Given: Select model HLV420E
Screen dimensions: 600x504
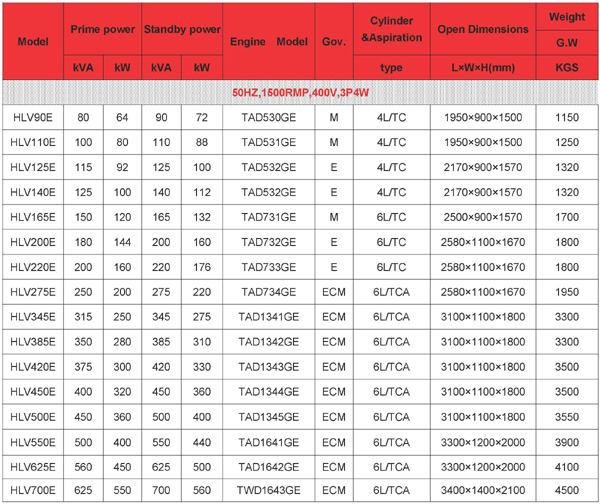Looking at the screenshot, I should click(33, 367).
